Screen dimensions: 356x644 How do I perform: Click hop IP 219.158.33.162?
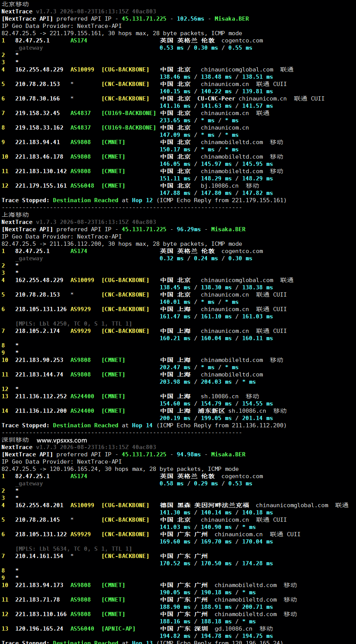(39, 128)
